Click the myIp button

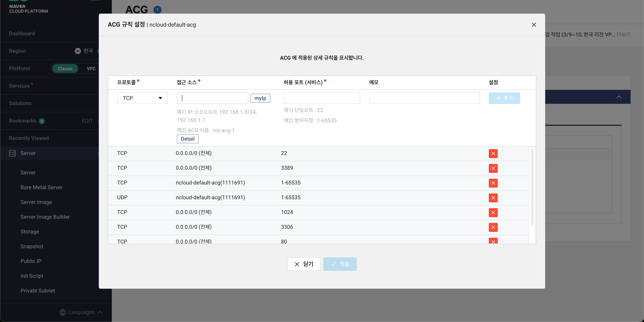[260, 98]
